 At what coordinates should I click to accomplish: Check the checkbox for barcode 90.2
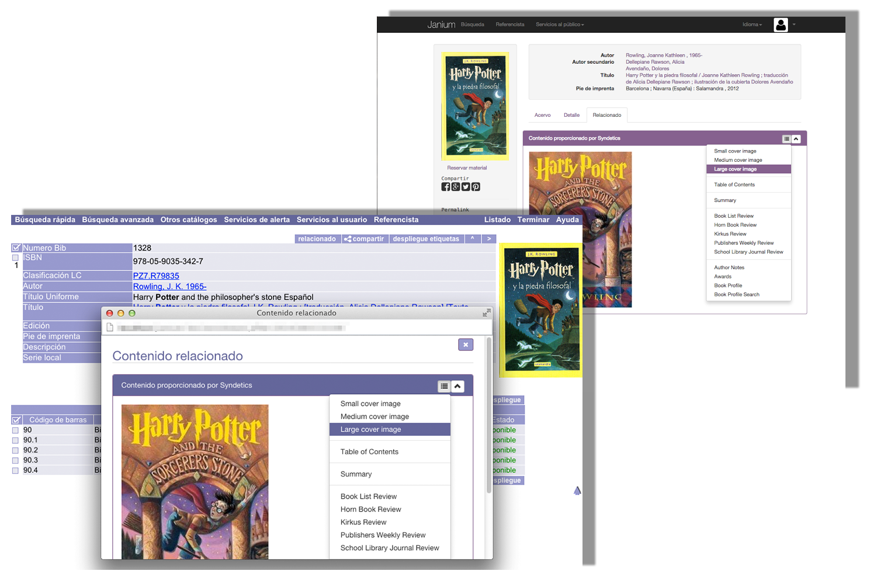click(x=16, y=450)
